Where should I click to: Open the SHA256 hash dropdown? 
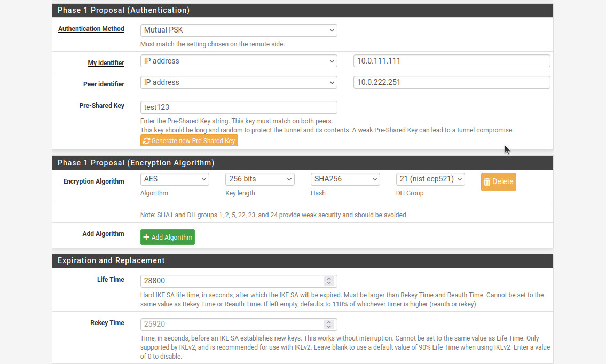(345, 179)
